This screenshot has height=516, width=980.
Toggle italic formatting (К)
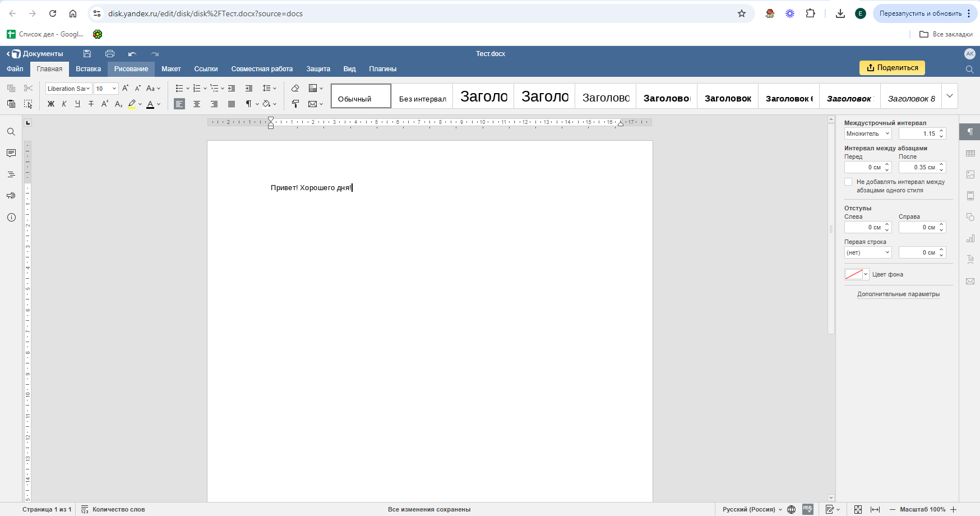(x=64, y=104)
